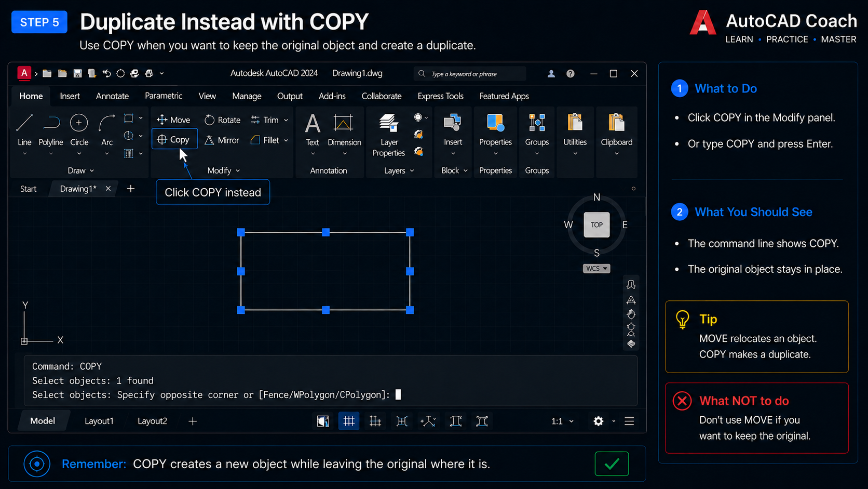This screenshot has width=868, height=489.
Task: Open the Properties panel icon
Action: point(495,129)
